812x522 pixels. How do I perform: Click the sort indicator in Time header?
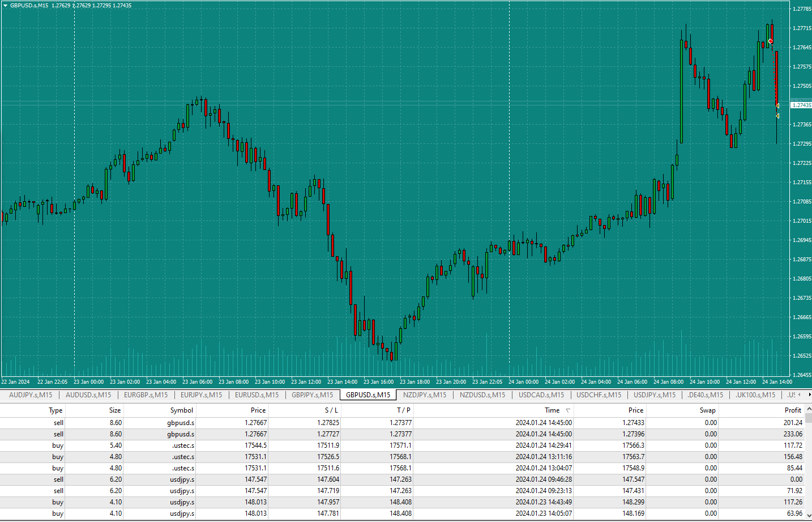tap(568, 410)
